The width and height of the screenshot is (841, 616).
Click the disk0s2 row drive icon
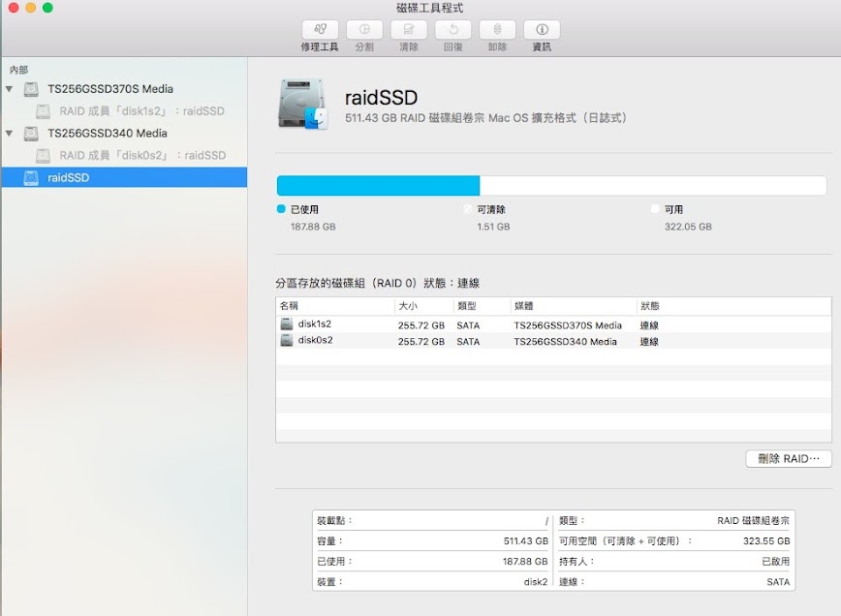click(287, 340)
